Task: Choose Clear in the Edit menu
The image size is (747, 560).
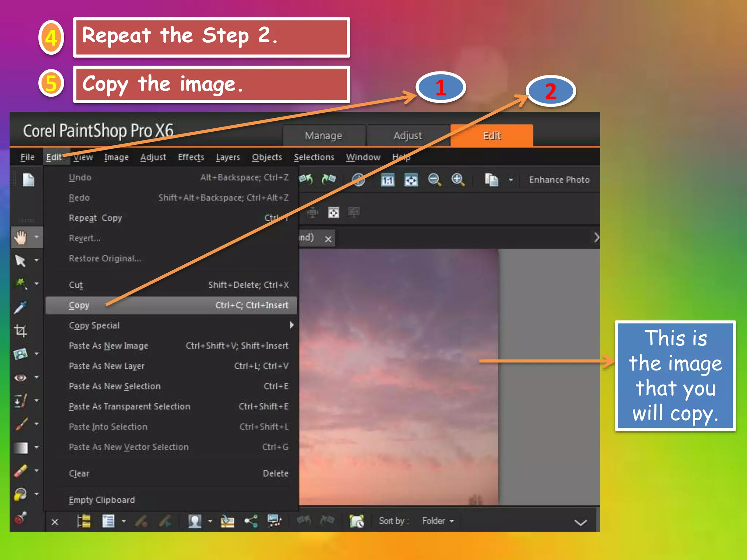Action: pos(171,473)
